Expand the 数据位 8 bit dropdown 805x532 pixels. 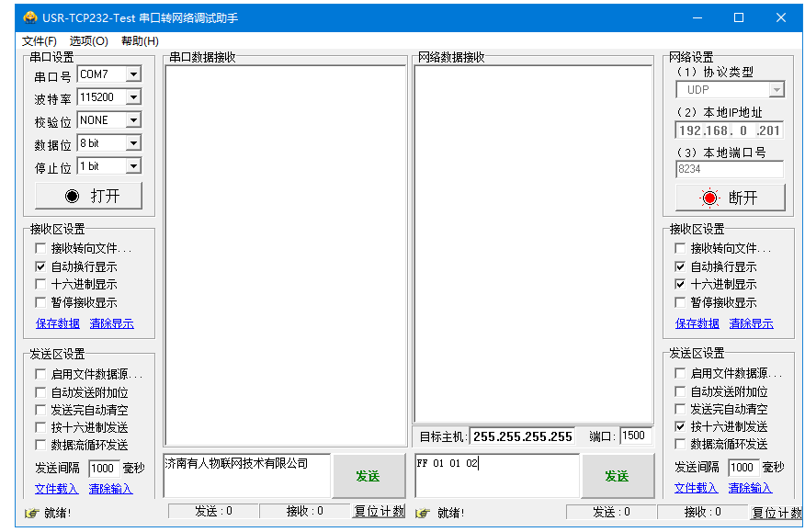coord(133,143)
